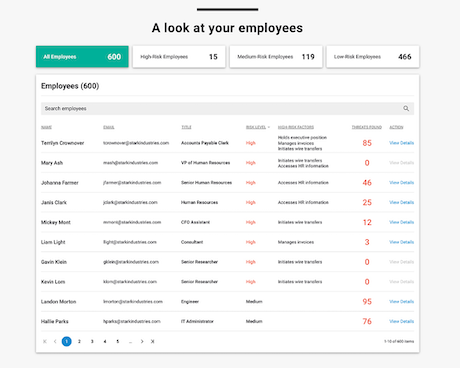
Task: Select the High Risk Employees tab
Action: (179, 57)
